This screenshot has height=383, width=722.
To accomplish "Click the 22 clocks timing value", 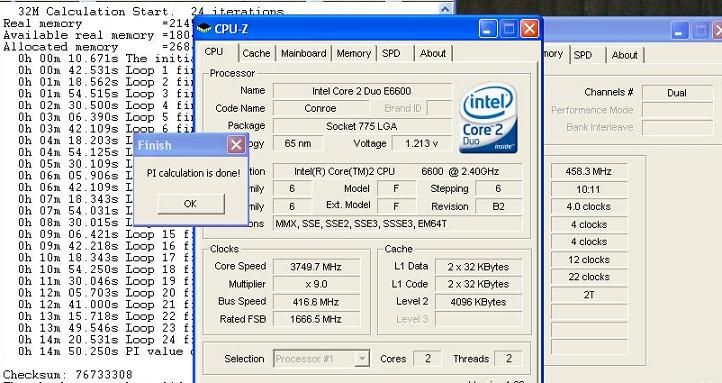I will (x=589, y=277).
